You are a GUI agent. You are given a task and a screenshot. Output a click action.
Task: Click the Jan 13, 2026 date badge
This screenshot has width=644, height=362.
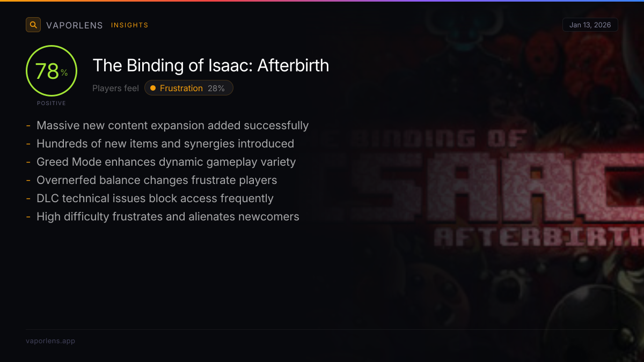[590, 25]
